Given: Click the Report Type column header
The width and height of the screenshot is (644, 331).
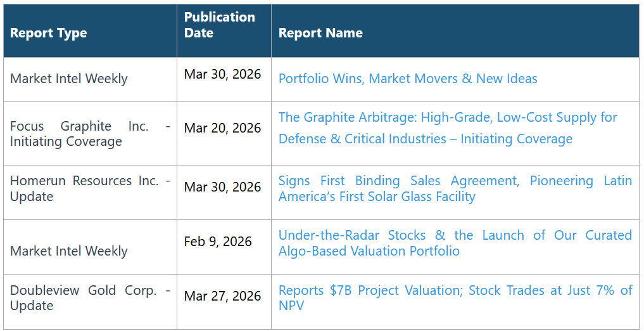Looking at the screenshot, I should 49,33.
